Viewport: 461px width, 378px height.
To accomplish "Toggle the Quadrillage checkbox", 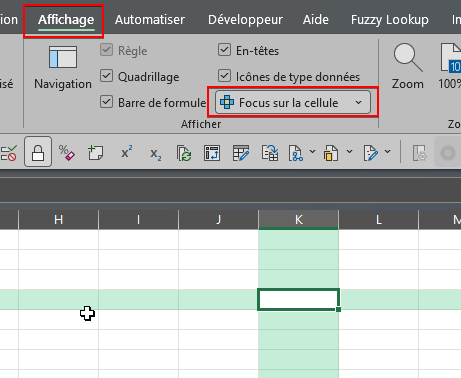I will 106,76.
